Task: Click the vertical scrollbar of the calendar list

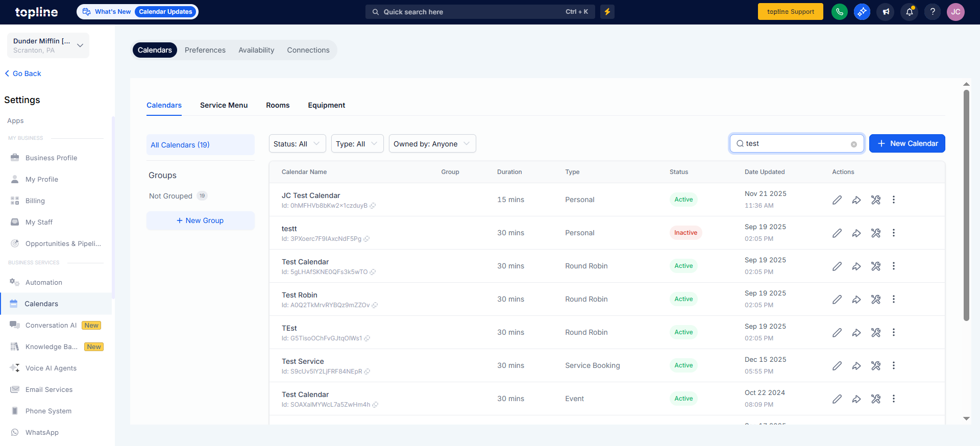Action: point(966,206)
